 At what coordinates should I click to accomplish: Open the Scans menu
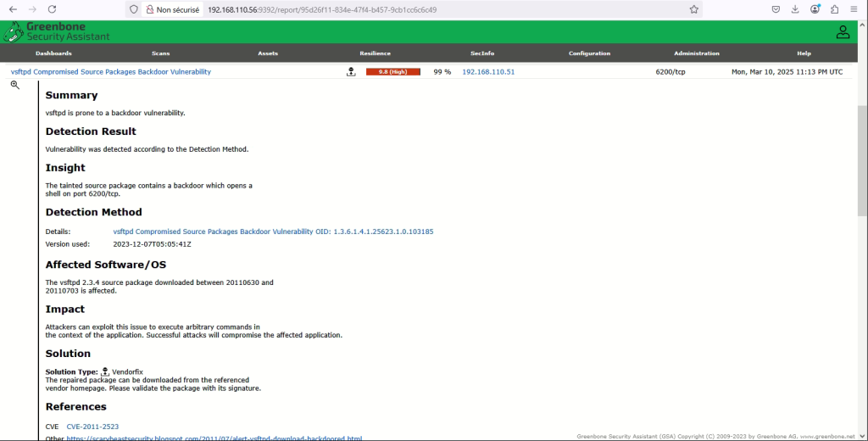(160, 53)
